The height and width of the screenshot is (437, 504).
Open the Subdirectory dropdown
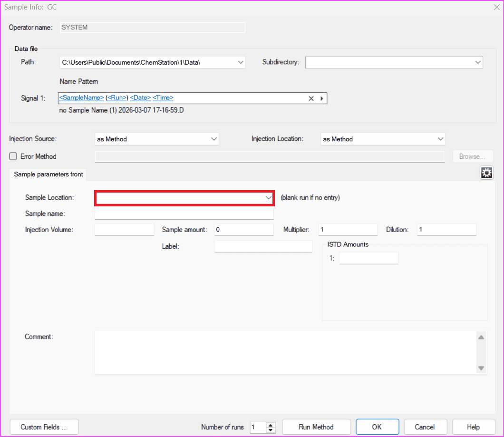coord(478,62)
